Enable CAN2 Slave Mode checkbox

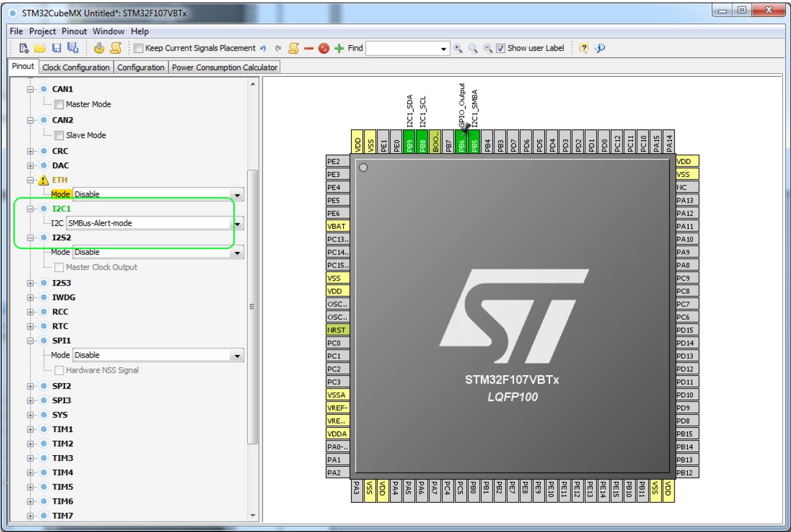(59, 135)
